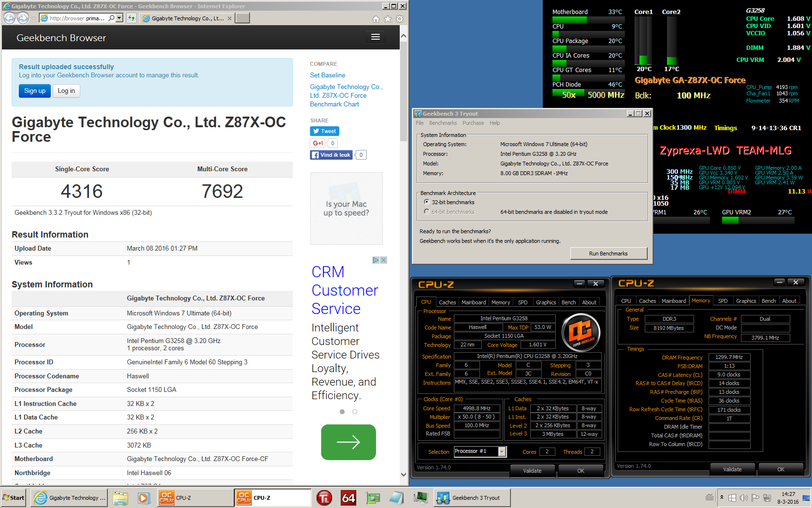812x508 pixels.
Task: Open volume control in system tray
Action: click(743, 498)
